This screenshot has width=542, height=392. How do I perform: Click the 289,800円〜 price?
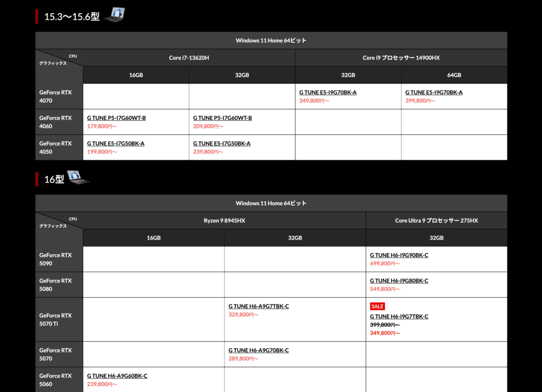click(243, 359)
